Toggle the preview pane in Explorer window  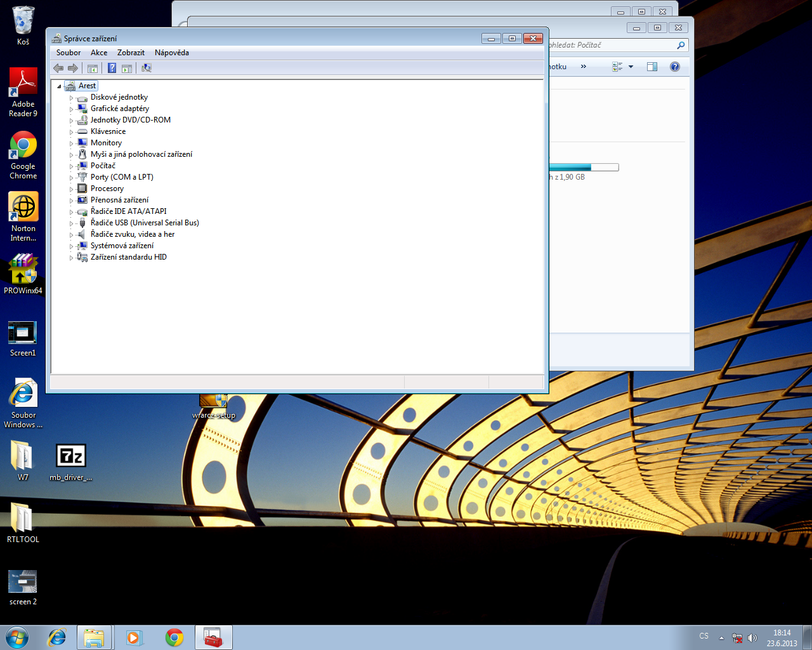click(652, 67)
